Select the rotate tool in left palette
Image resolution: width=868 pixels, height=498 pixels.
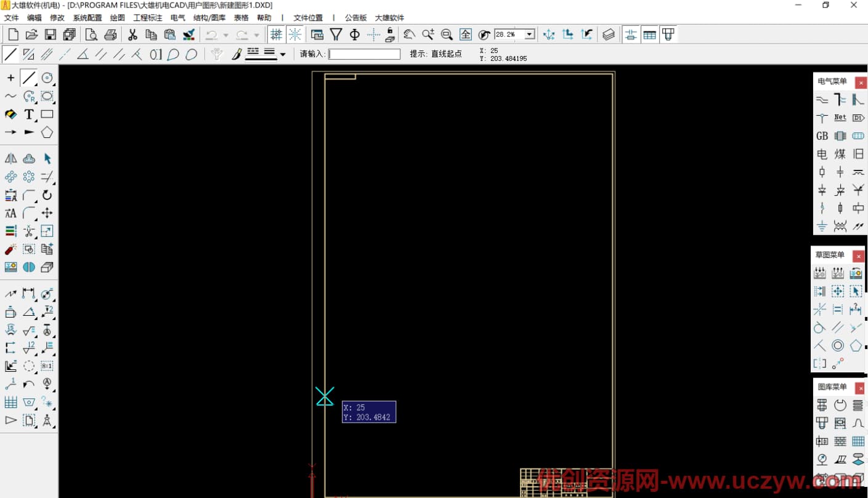coord(47,196)
